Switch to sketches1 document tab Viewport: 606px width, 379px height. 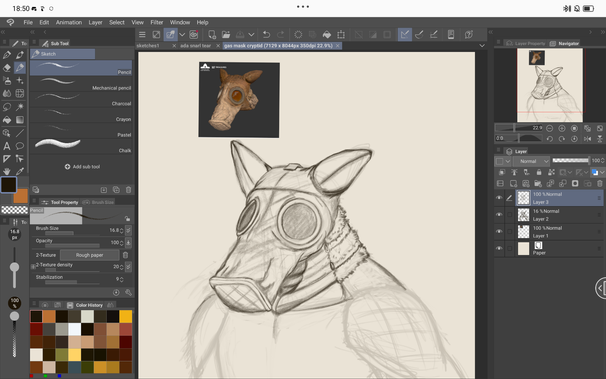point(148,46)
